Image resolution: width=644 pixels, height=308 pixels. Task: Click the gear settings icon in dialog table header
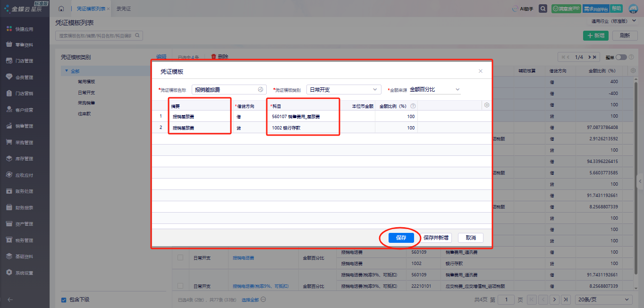(487, 105)
